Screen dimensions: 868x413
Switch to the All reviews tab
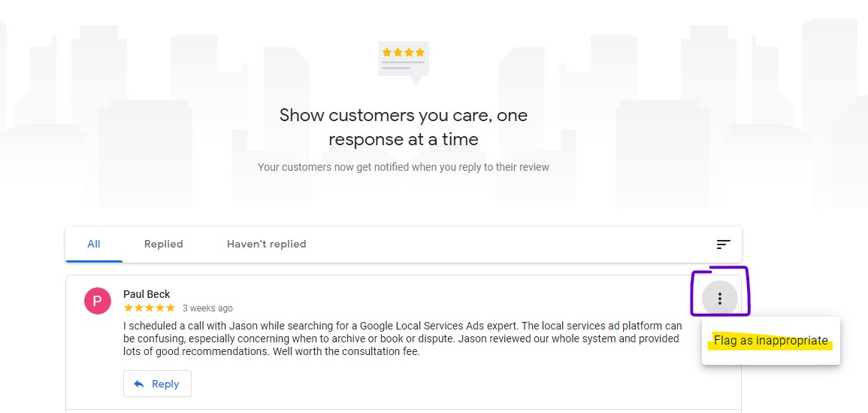coord(93,244)
